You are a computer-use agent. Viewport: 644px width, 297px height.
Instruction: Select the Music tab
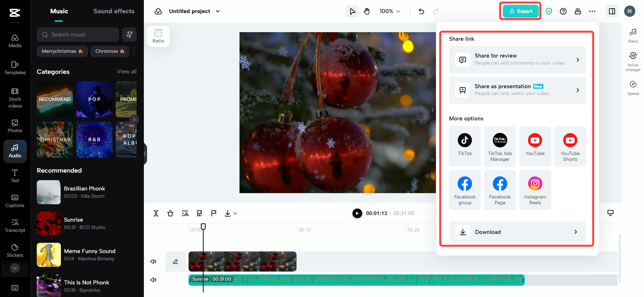(x=59, y=11)
